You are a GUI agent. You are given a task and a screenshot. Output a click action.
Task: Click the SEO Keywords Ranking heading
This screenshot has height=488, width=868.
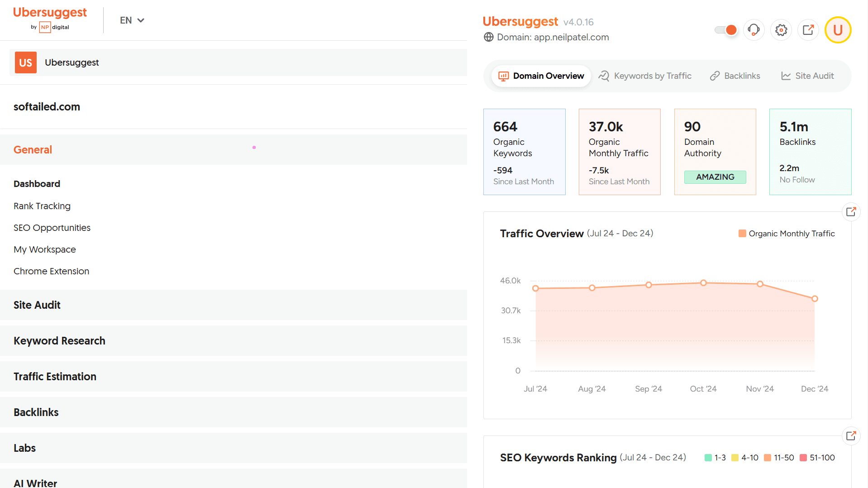tap(558, 458)
